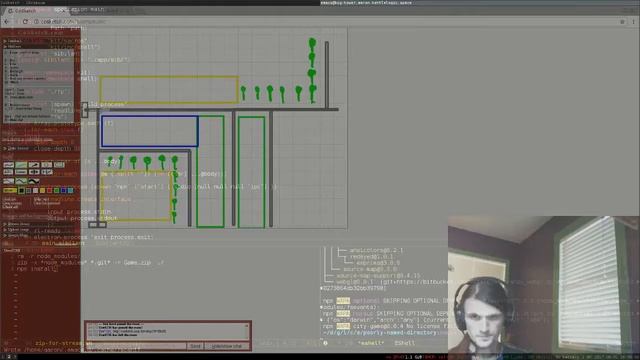Viewport: 640px width, 360px height.
Task: Go back with the browser back arrow
Action: point(7,22)
